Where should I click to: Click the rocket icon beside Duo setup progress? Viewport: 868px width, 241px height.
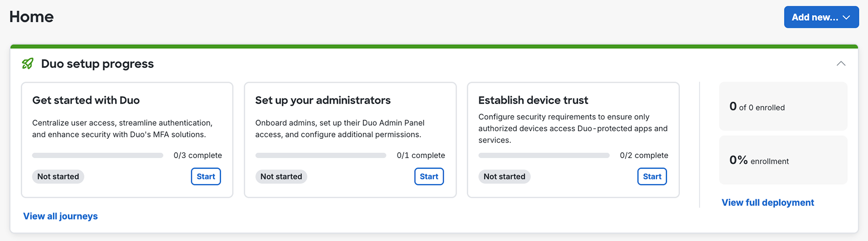(x=28, y=64)
